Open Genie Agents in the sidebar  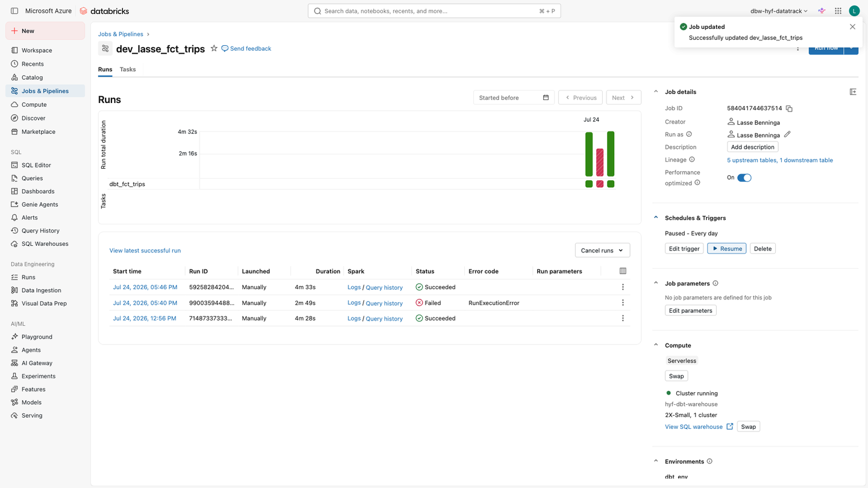(45, 205)
